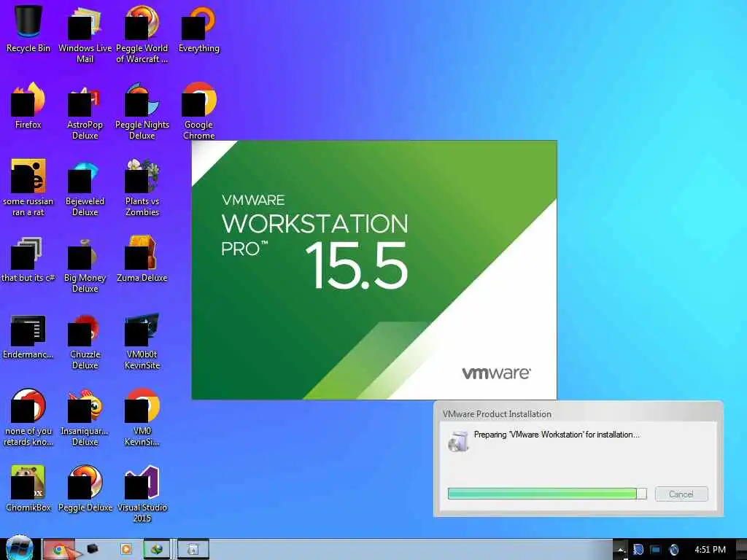Open Peggle Nights Deluxe shortcut

click(142, 111)
